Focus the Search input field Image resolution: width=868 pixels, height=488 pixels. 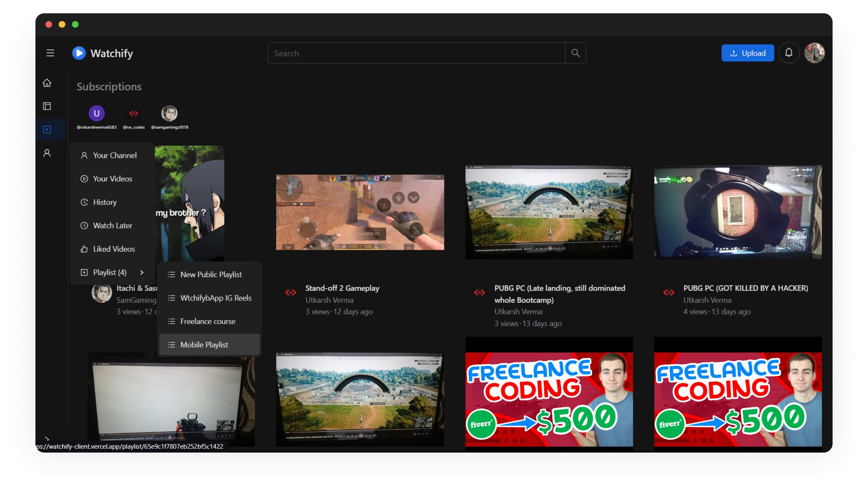point(416,53)
